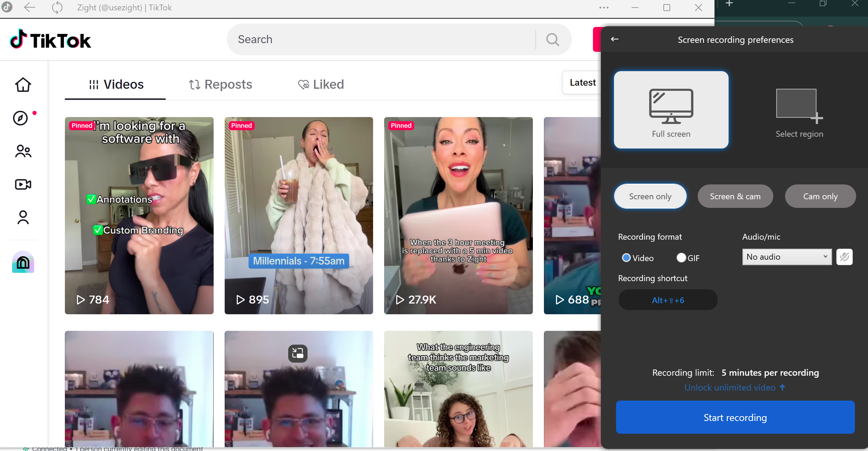This screenshot has width=868, height=451.
Task: Switch to the Reposts tab
Action: coord(220,85)
